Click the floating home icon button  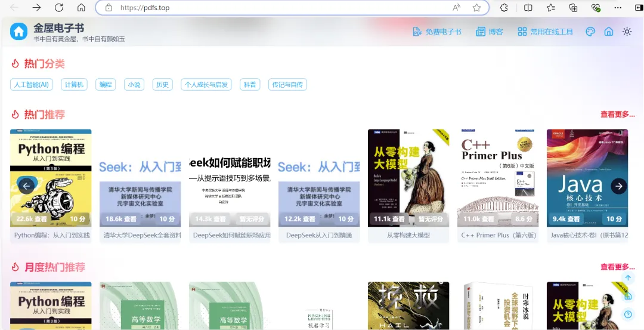(628, 297)
